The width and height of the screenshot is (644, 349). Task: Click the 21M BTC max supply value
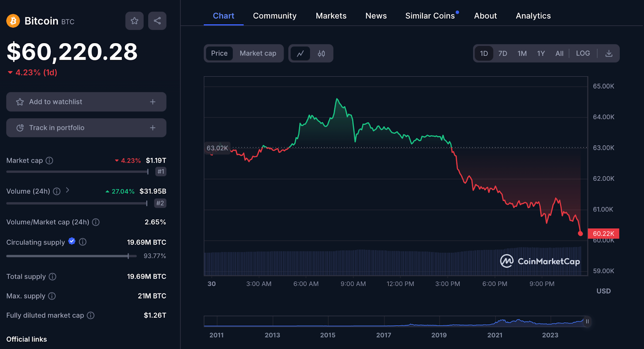[152, 296]
